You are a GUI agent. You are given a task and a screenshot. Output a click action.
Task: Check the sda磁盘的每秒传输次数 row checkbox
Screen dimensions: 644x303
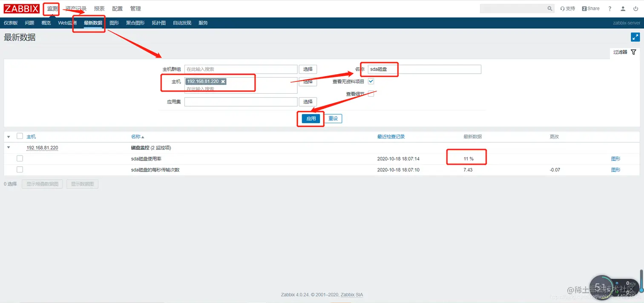coord(20,170)
